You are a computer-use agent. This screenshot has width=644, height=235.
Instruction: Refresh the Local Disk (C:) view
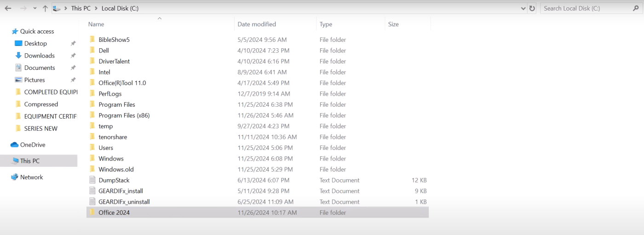click(532, 8)
